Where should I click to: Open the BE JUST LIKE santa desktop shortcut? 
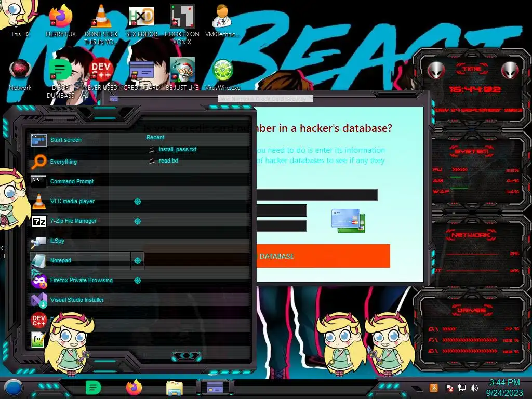tap(182, 74)
